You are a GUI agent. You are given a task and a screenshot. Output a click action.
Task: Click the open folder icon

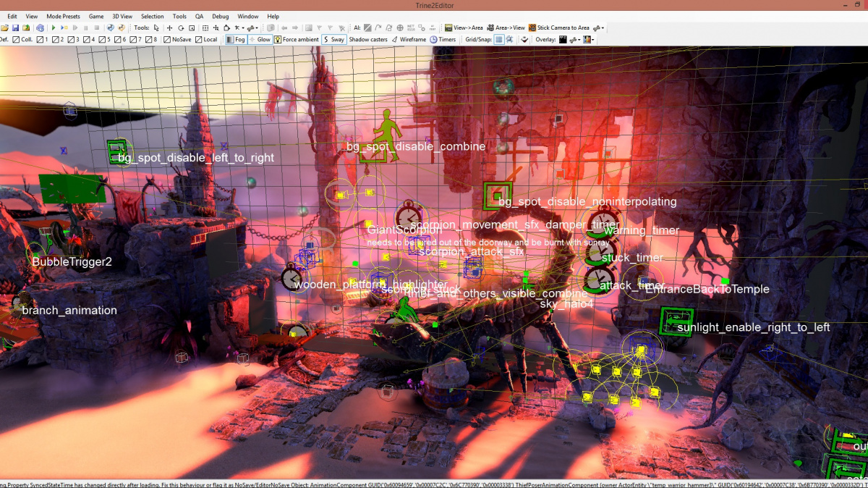(5, 28)
